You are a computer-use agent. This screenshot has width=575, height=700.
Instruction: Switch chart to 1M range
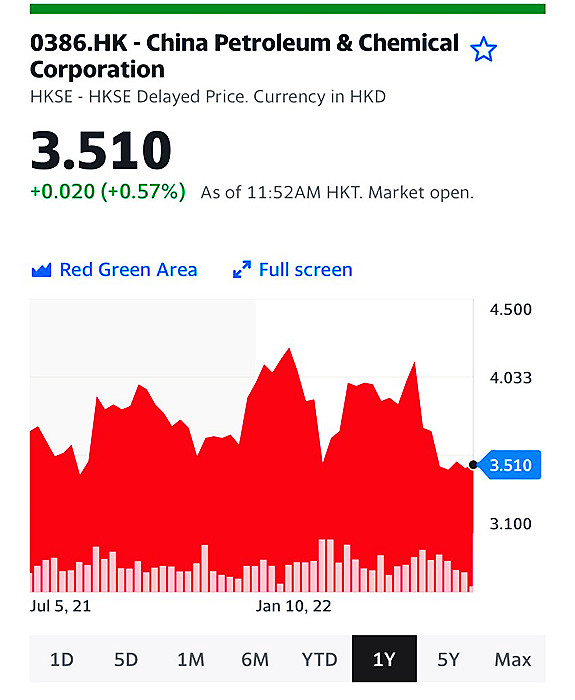coord(191,659)
